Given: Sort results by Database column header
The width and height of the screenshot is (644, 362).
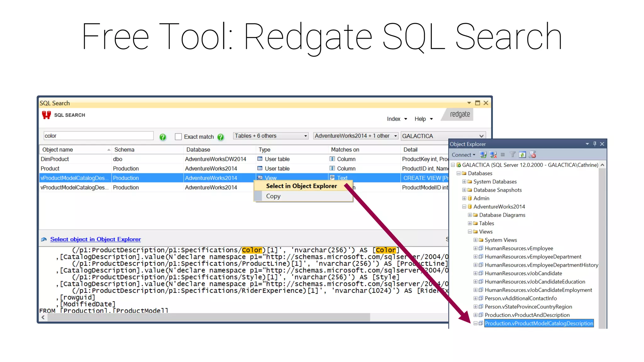Looking at the screenshot, I should coord(219,150).
